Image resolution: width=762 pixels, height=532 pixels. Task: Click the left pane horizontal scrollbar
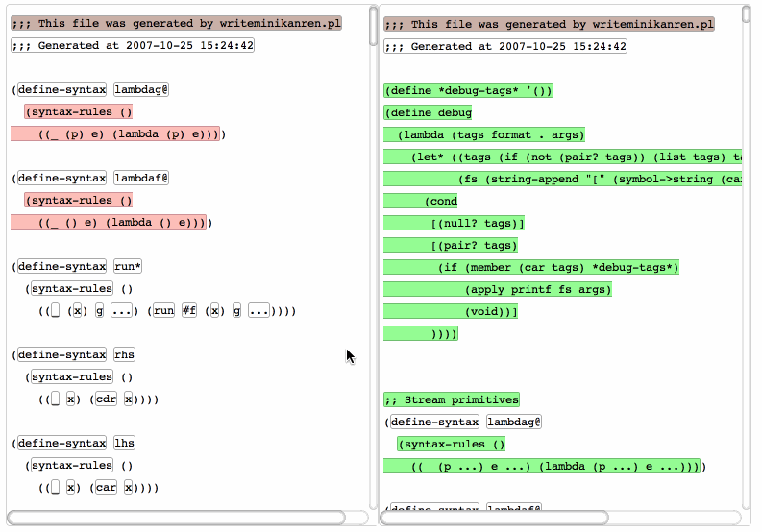[x=177, y=518]
